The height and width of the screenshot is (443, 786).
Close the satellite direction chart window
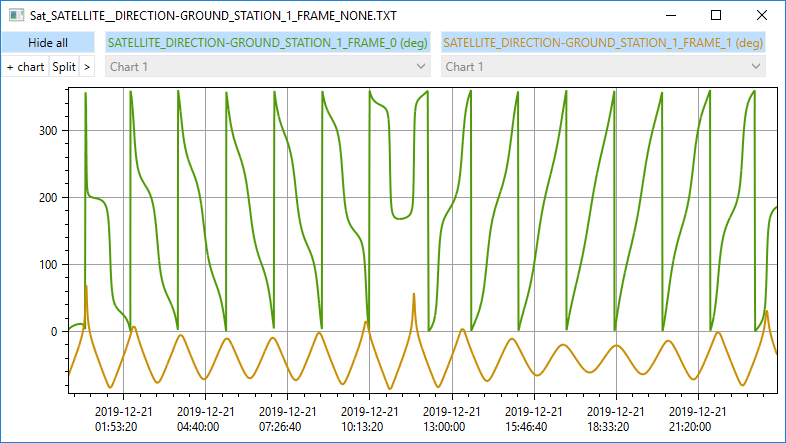click(762, 16)
